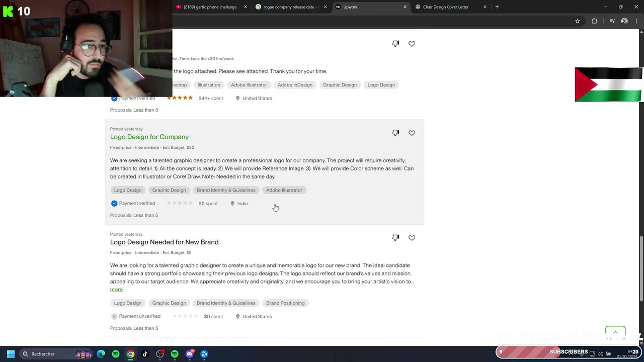The image size is (644, 362).
Task: Expand description with the more link
Action: coord(116,290)
